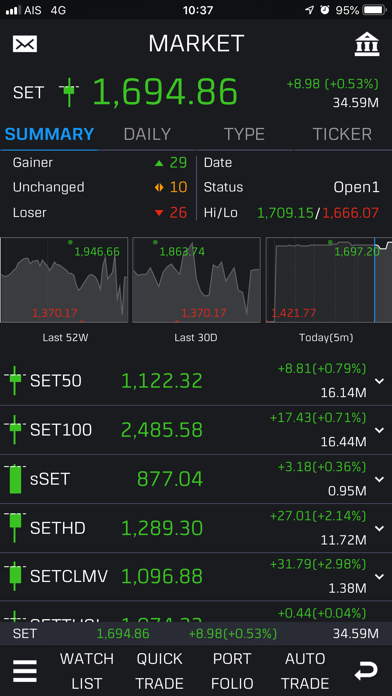392x696 pixels.
Task: Tap the SET candlestick icon in header
Action: [69, 92]
